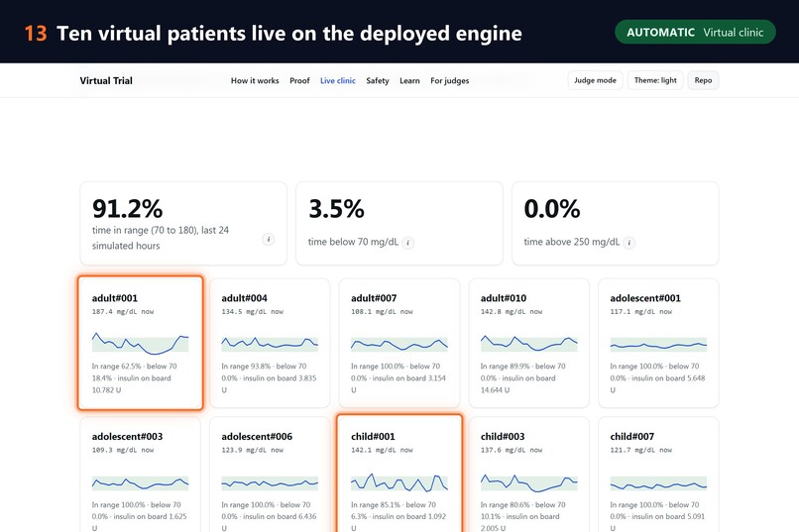The height and width of the screenshot is (532, 799).
Task: Open the How it works page
Action: (x=255, y=80)
